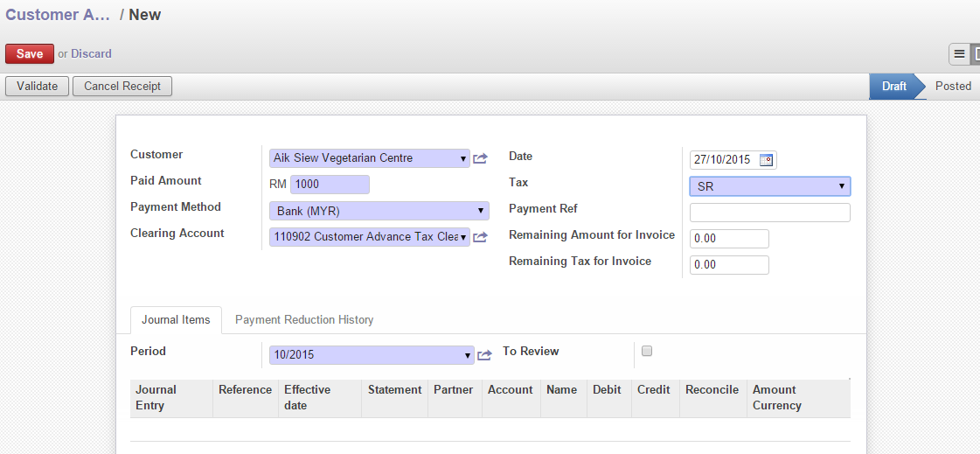Open the Tax SR dropdown
This screenshot has height=454, width=980.
[x=770, y=186]
